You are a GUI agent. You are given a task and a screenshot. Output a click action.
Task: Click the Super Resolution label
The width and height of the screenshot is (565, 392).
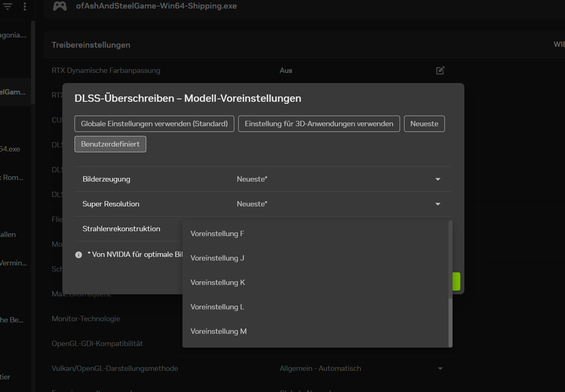coord(111,204)
